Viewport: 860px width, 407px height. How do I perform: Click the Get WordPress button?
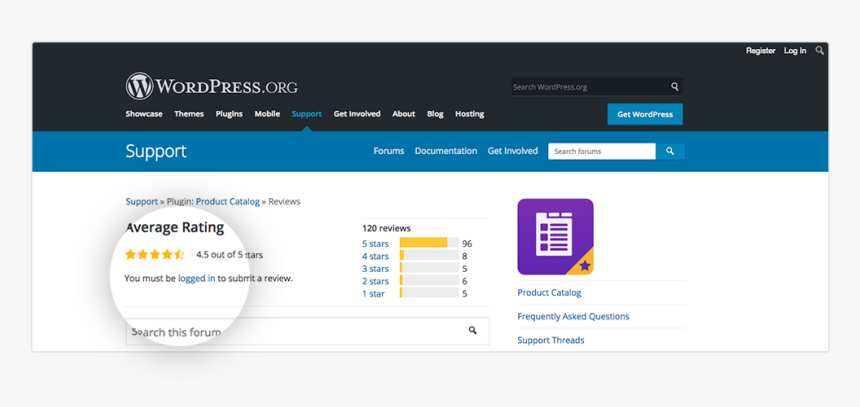pos(644,114)
